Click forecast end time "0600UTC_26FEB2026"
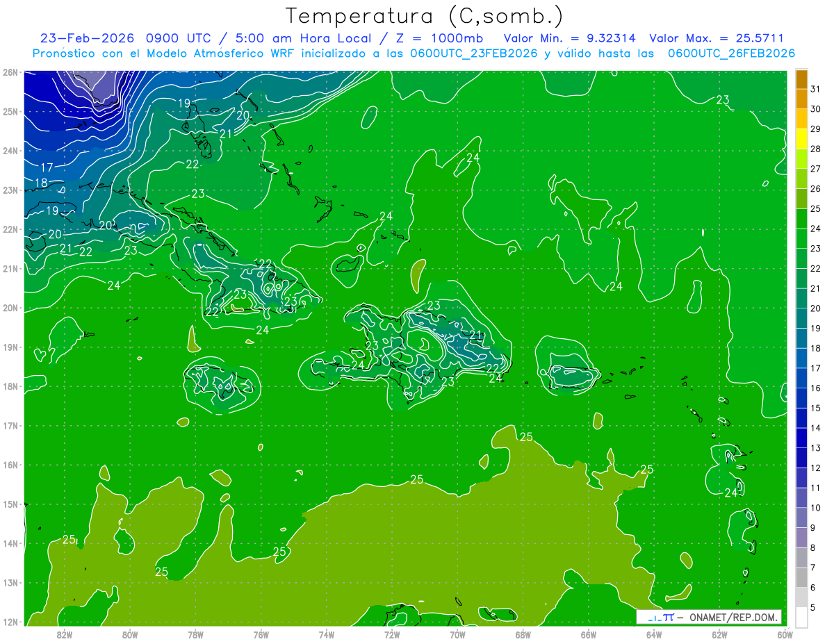 coord(731,53)
